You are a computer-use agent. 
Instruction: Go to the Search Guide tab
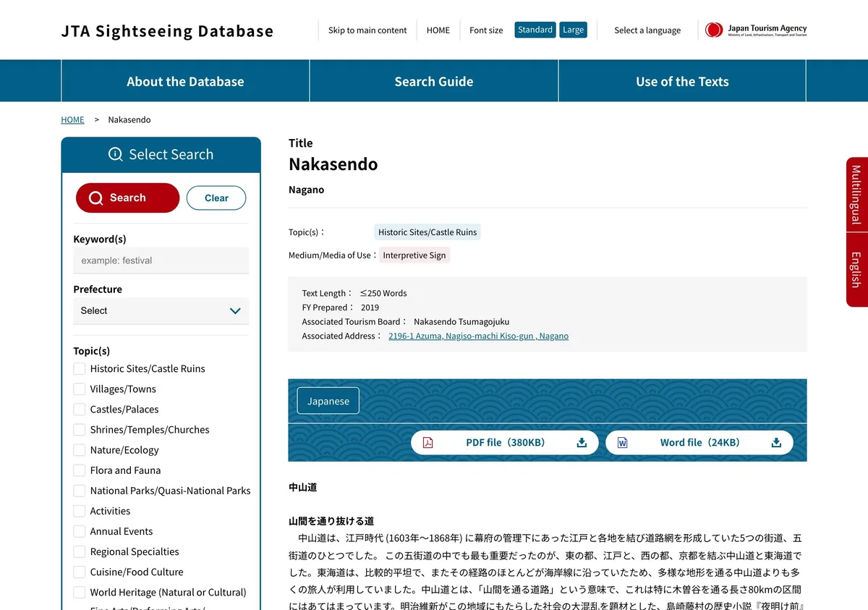[x=434, y=81]
